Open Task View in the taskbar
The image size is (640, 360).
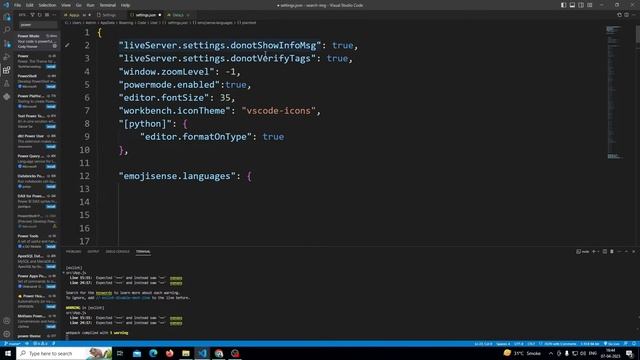tap(120, 353)
